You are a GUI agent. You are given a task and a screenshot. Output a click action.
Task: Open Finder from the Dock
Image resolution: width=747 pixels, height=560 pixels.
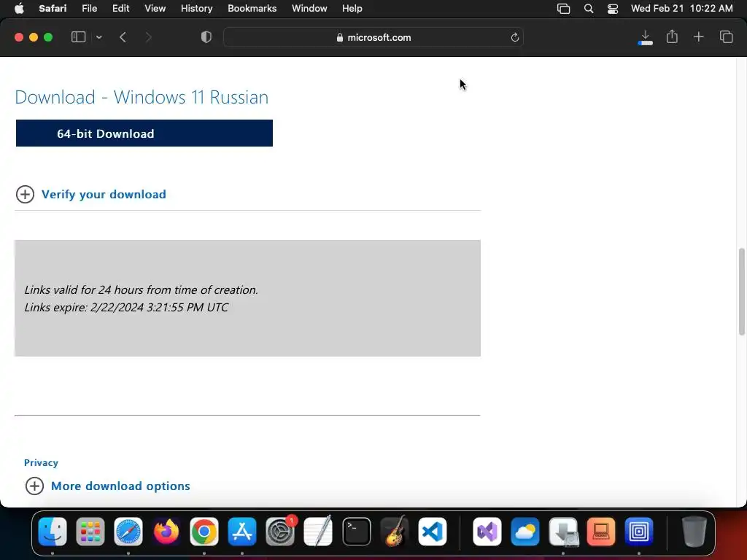(x=53, y=532)
